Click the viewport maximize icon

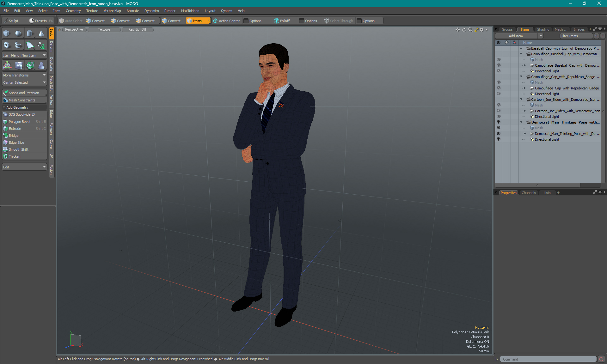(x=476, y=30)
